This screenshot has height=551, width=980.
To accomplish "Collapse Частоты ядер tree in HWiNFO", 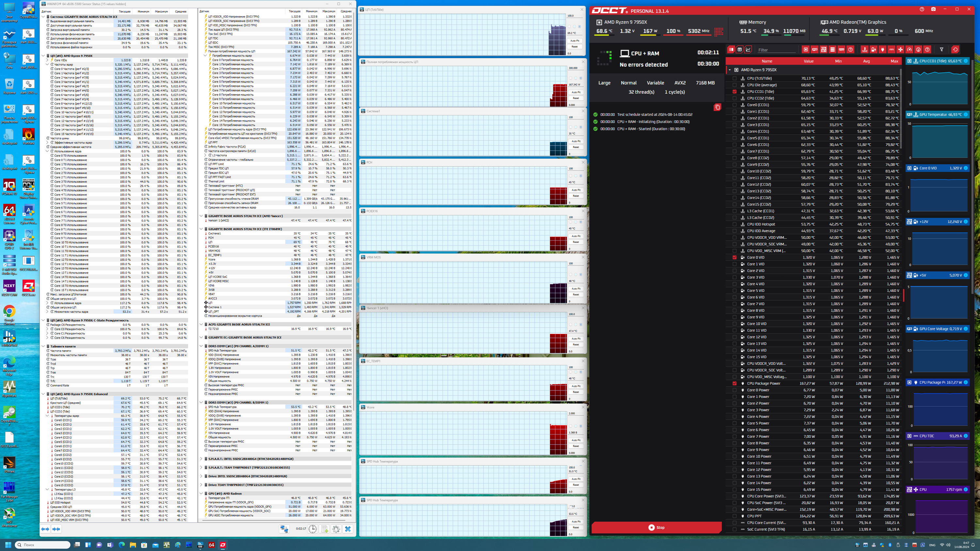I will click(x=48, y=65).
